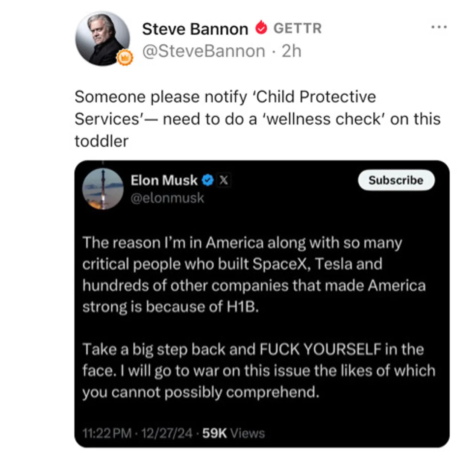This screenshot has width=476, height=457.
Task: Click the 11:22 PM tweet timestamp
Action: 107,433
